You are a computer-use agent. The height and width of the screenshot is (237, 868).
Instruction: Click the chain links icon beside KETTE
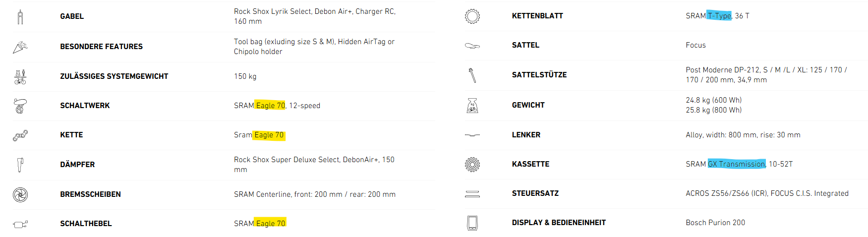(20, 135)
